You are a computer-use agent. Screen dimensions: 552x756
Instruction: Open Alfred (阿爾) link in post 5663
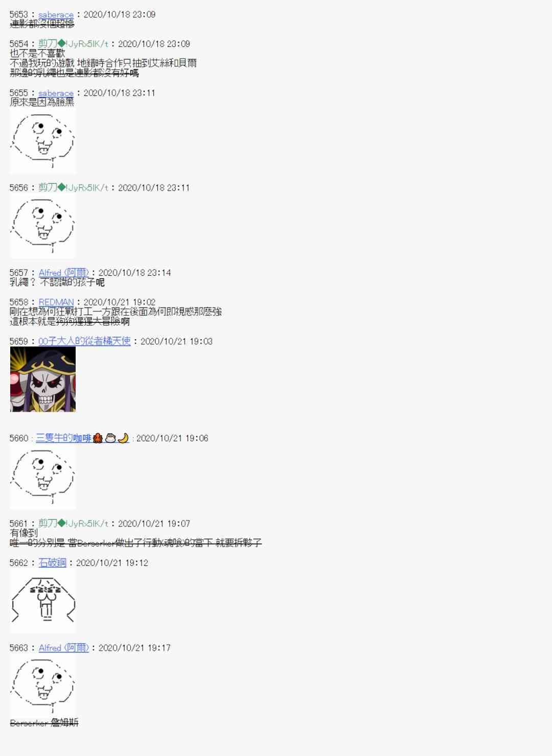(x=63, y=648)
